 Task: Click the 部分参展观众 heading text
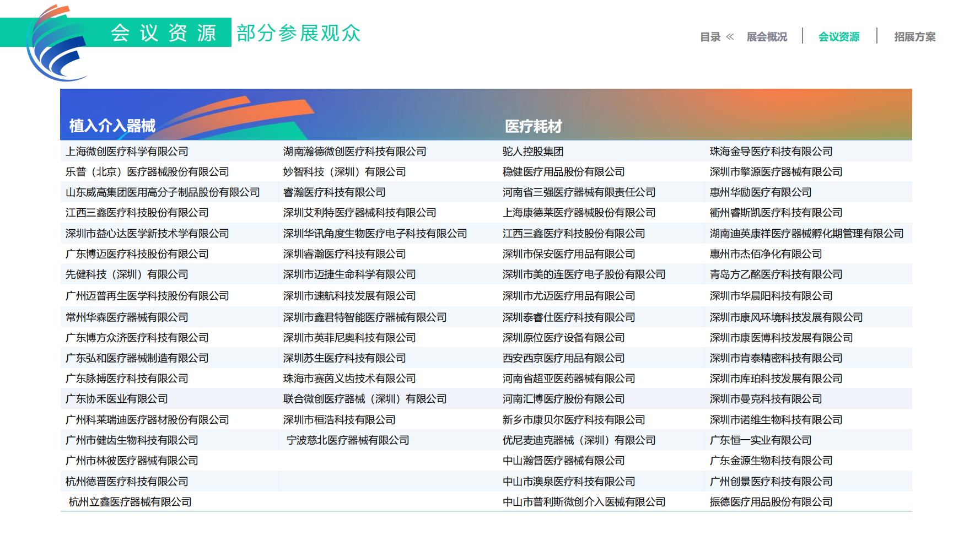click(x=298, y=33)
